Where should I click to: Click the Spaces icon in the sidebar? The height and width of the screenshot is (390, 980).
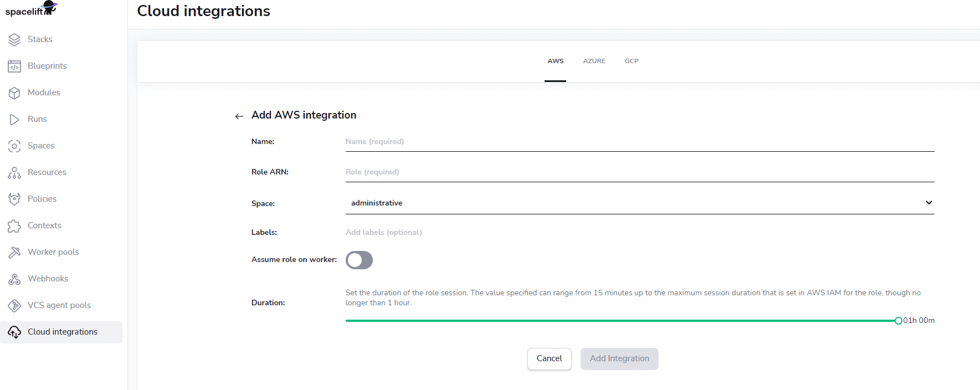point(14,146)
